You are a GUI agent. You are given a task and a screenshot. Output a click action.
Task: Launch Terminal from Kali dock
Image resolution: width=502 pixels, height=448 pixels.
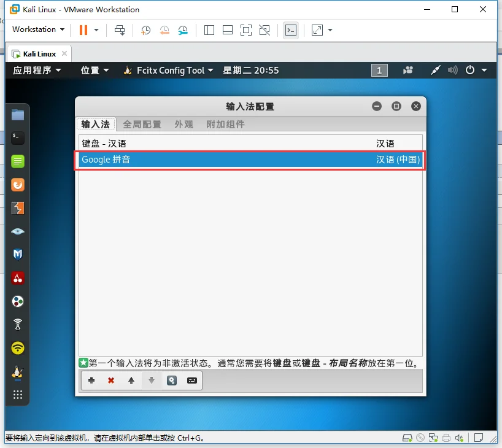pos(18,138)
